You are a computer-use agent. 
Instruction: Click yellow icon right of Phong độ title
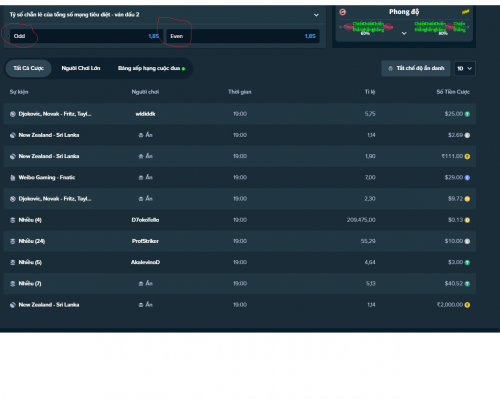coord(466,12)
